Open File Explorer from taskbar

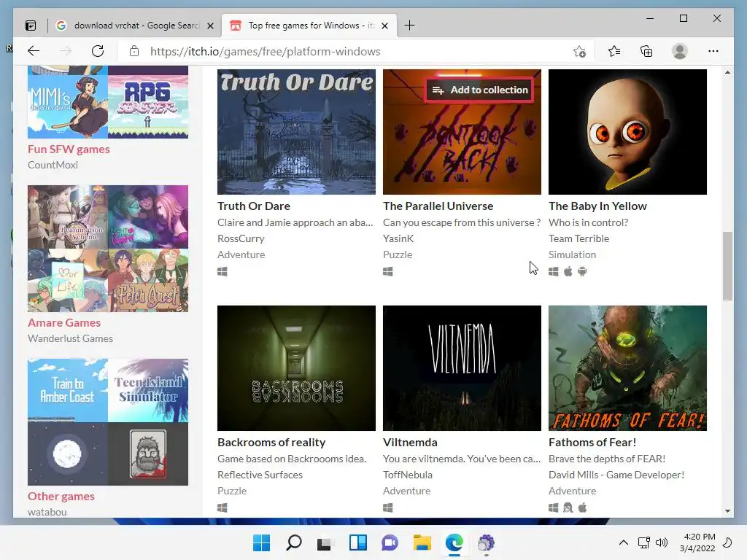422,542
